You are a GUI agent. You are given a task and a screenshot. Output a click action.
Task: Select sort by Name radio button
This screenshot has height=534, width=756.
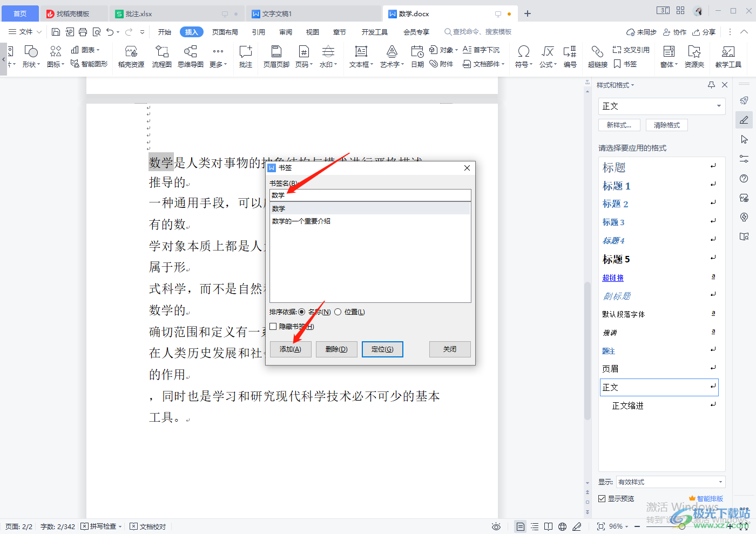[301, 312]
